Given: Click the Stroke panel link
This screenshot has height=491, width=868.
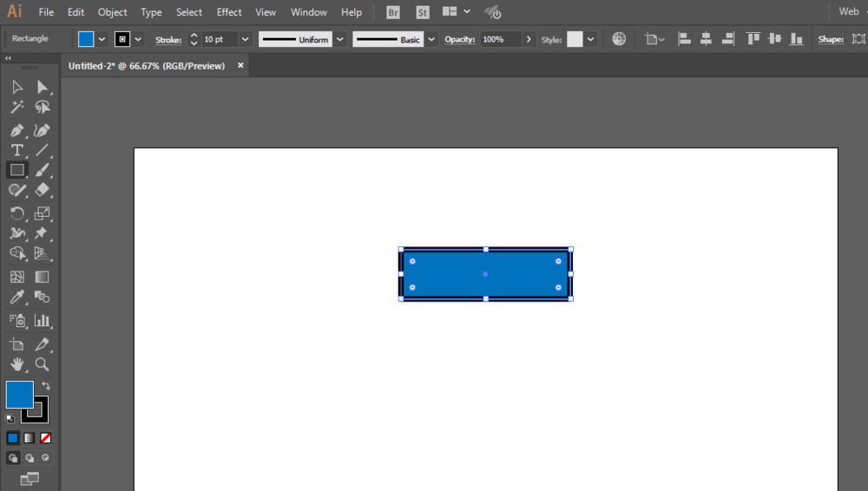Looking at the screenshot, I should coord(168,40).
